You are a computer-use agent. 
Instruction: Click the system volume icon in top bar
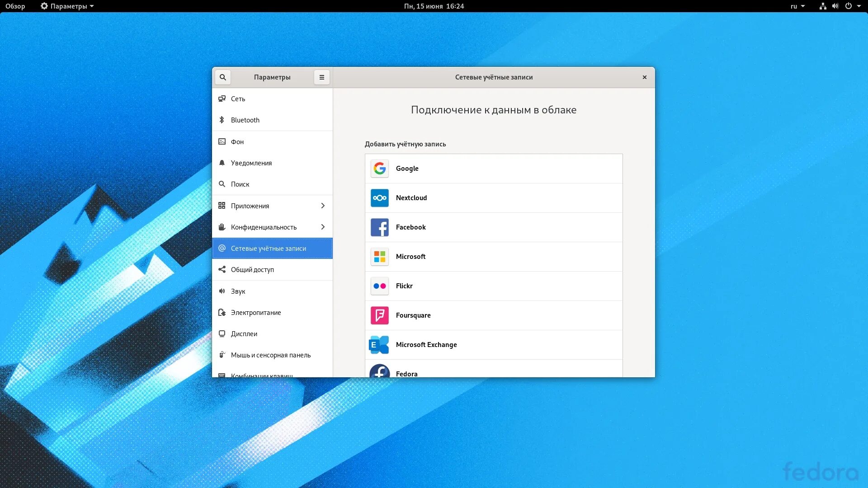pyautogui.click(x=835, y=6)
